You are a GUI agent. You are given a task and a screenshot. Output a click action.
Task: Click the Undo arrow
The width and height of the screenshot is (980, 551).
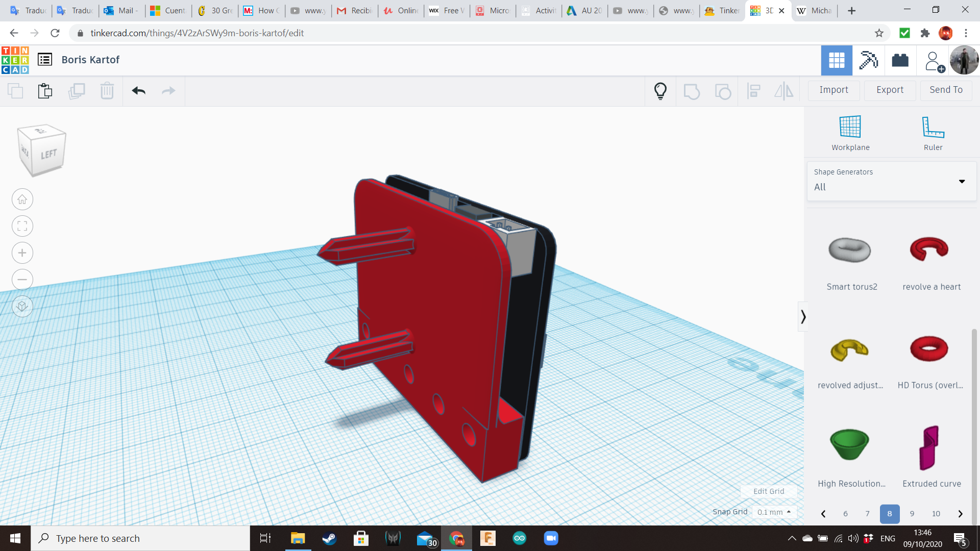[x=138, y=91]
